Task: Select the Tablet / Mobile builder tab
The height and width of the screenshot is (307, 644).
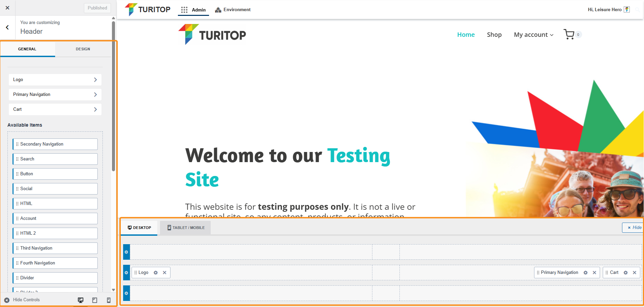Action: (x=186, y=228)
